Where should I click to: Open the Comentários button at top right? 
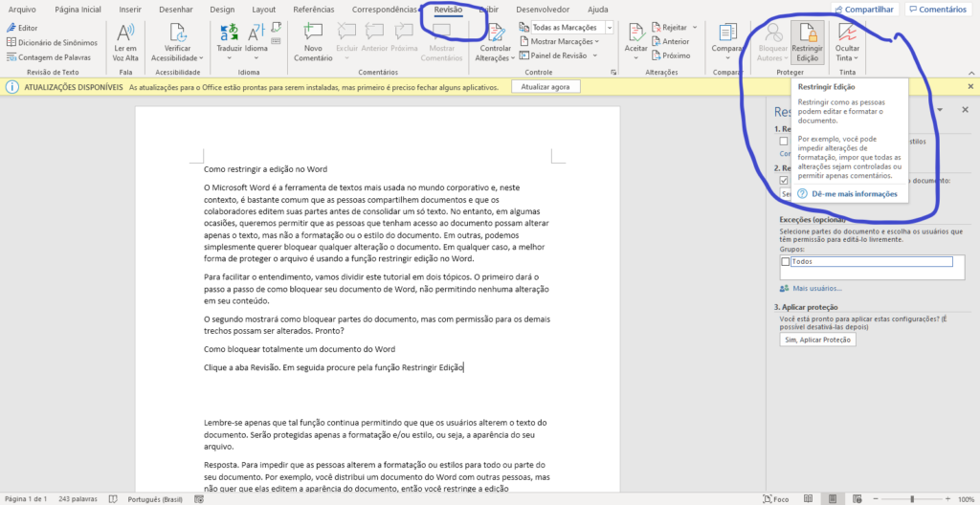point(938,10)
